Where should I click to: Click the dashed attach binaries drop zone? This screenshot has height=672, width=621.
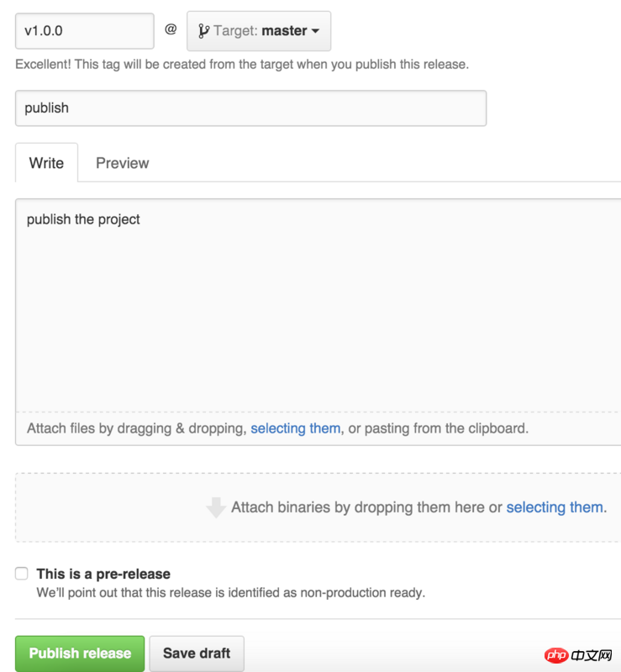point(318,507)
